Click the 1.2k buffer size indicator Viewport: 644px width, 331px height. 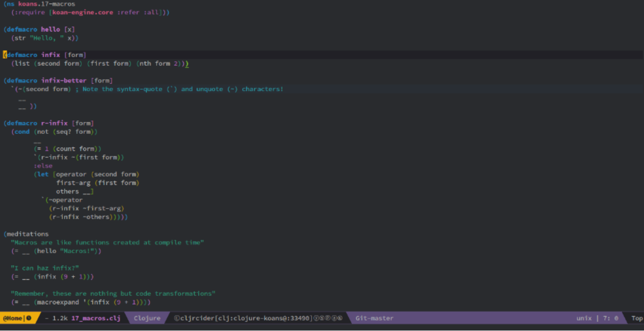click(60, 318)
